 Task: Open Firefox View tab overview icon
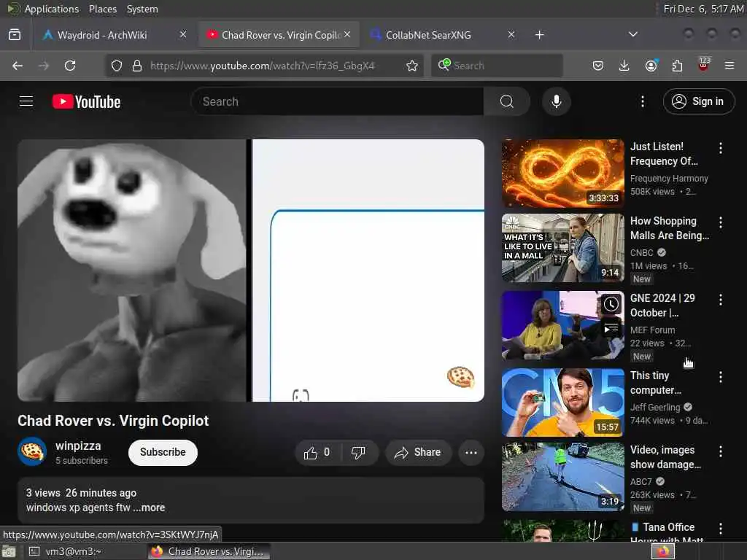point(15,35)
